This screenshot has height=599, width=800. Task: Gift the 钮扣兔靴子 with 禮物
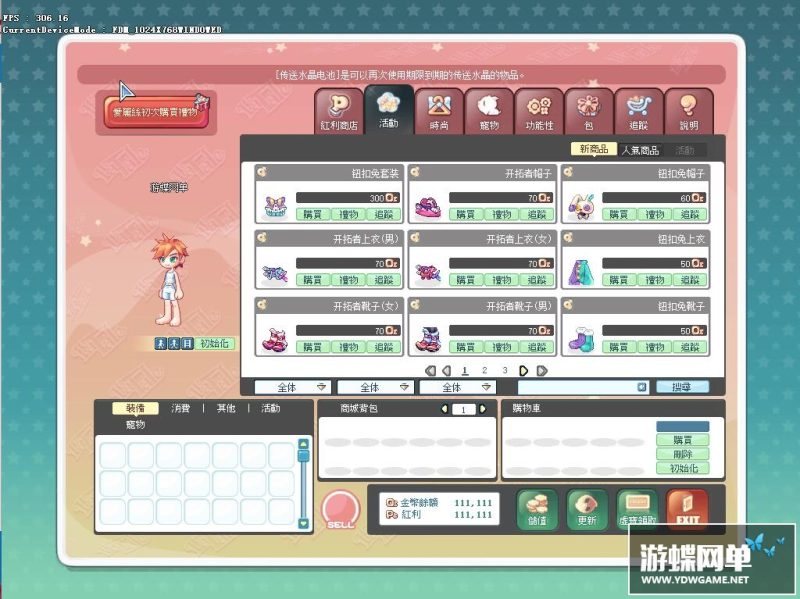pos(655,347)
